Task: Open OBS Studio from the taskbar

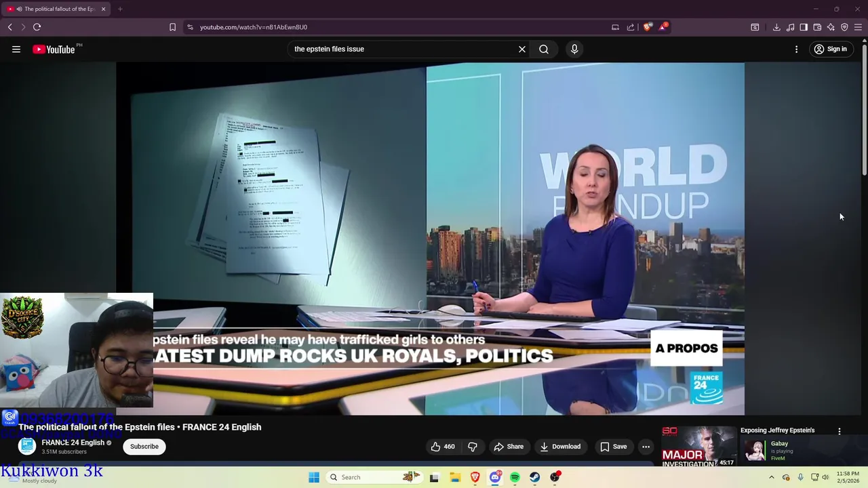Action: click(x=555, y=477)
